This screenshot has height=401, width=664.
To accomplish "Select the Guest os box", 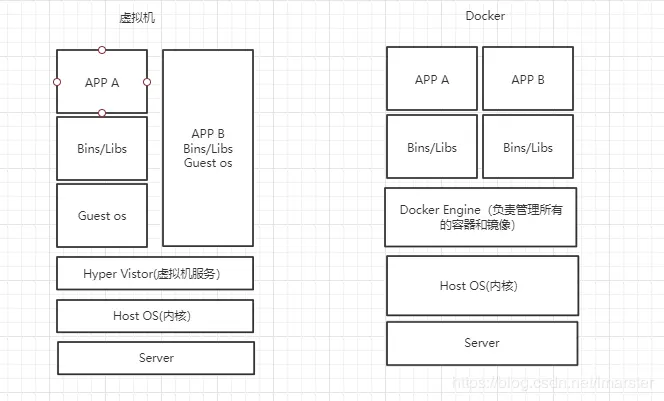I will click(102, 216).
